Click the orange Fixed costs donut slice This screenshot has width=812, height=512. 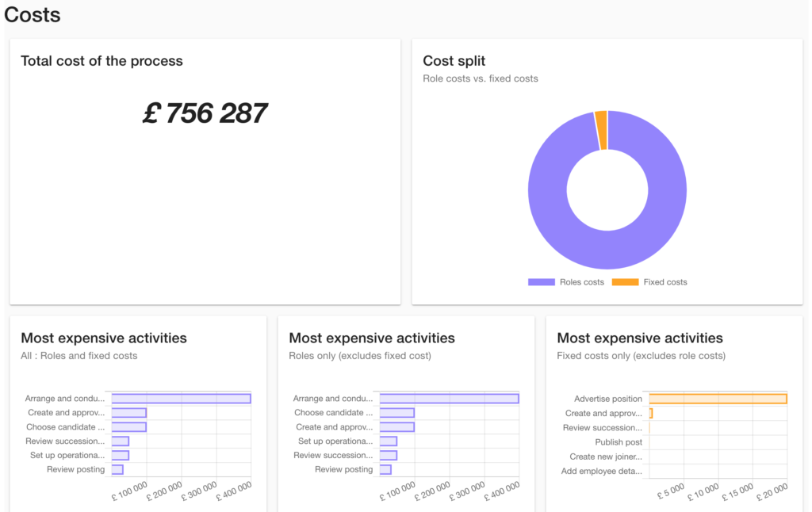(602, 129)
